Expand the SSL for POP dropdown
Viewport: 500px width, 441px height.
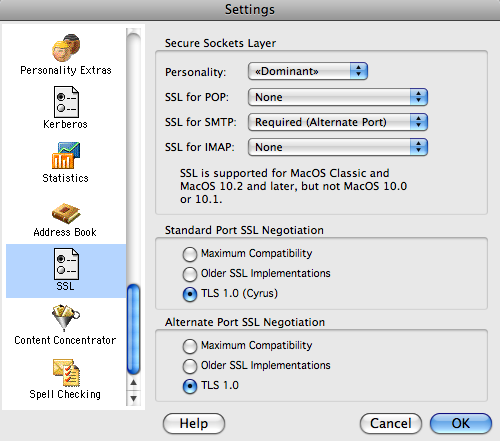tap(338, 97)
